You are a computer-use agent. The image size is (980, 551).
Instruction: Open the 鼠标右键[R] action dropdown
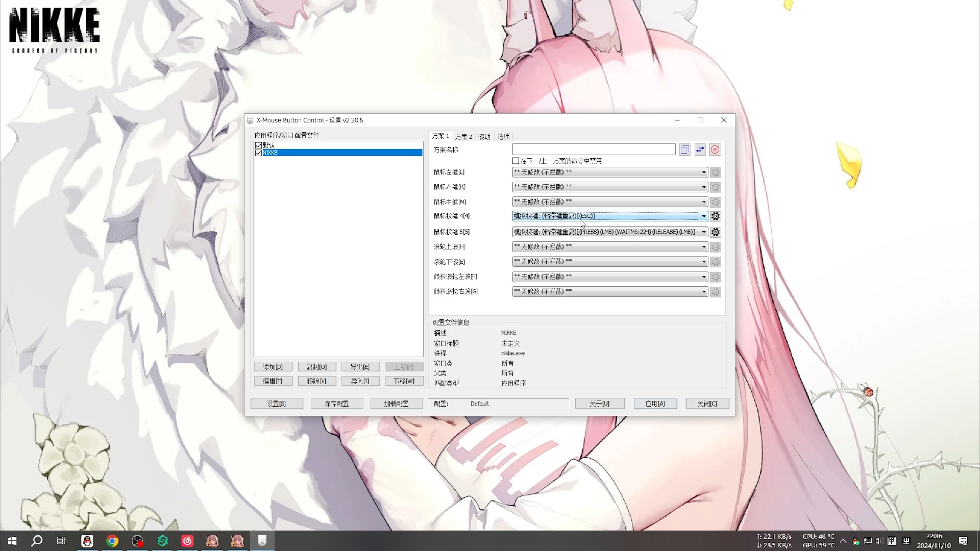tap(610, 187)
